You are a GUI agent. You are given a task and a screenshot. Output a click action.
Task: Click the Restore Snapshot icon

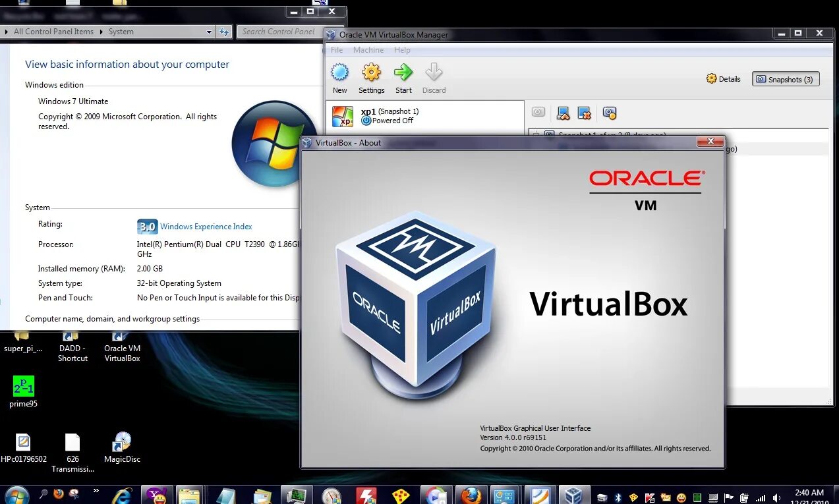tap(563, 113)
